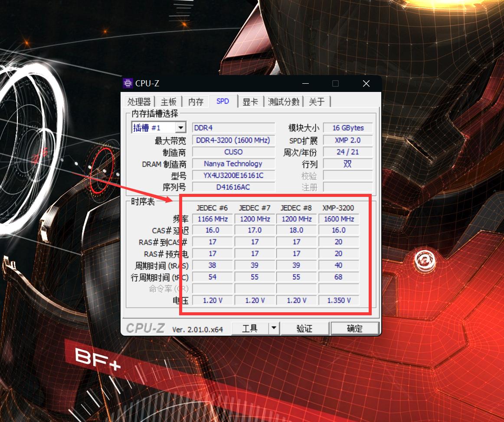Click the Nanya Technology DRAM manufacturer value

(233, 164)
